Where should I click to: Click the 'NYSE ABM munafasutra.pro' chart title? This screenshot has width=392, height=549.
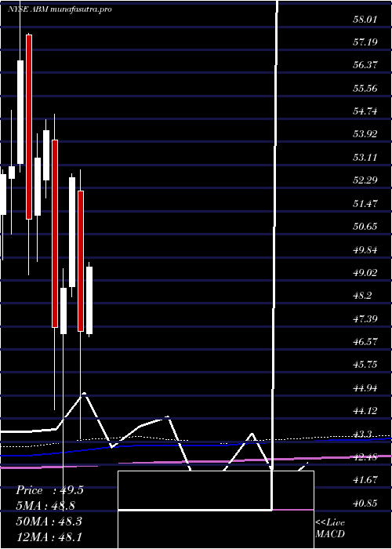click(60, 9)
